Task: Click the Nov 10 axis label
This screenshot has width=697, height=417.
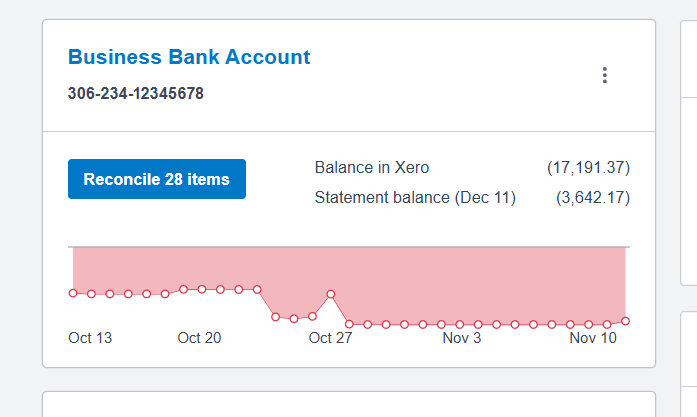Action: point(593,338)
